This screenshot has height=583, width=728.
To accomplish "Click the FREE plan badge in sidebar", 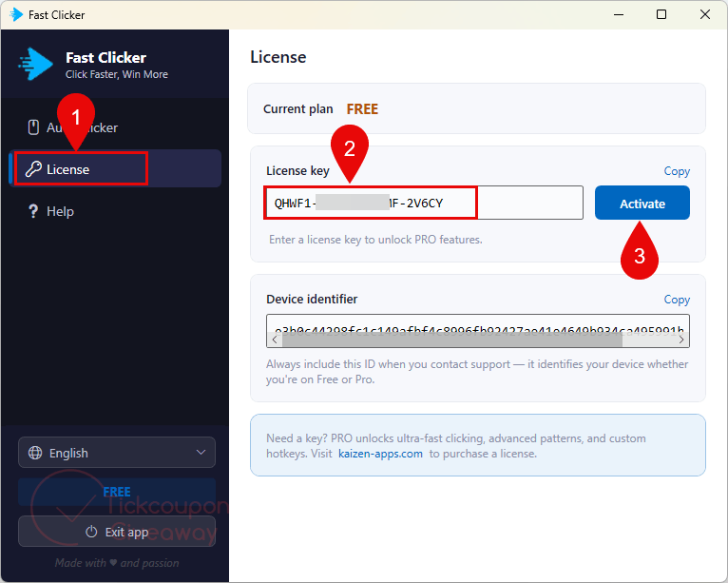I will (117, 492).
